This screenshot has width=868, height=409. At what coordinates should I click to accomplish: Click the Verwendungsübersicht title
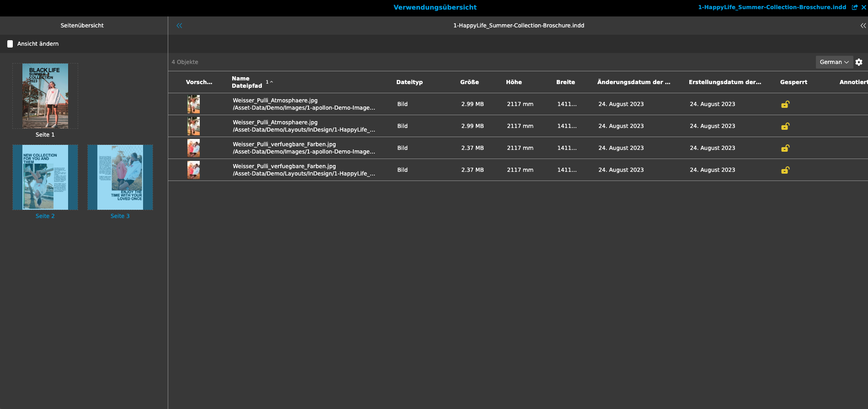(x=435, y=7)
